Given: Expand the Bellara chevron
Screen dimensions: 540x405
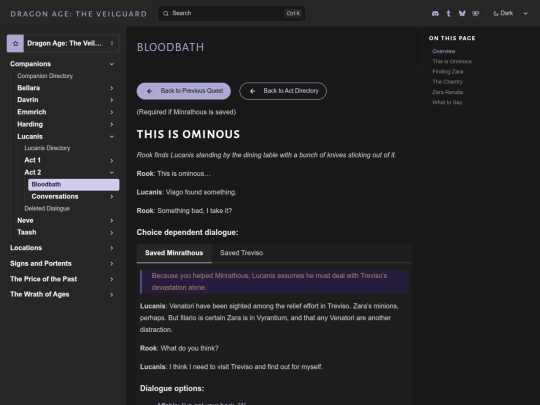Looking at the screenshot, I should point(112,88).
